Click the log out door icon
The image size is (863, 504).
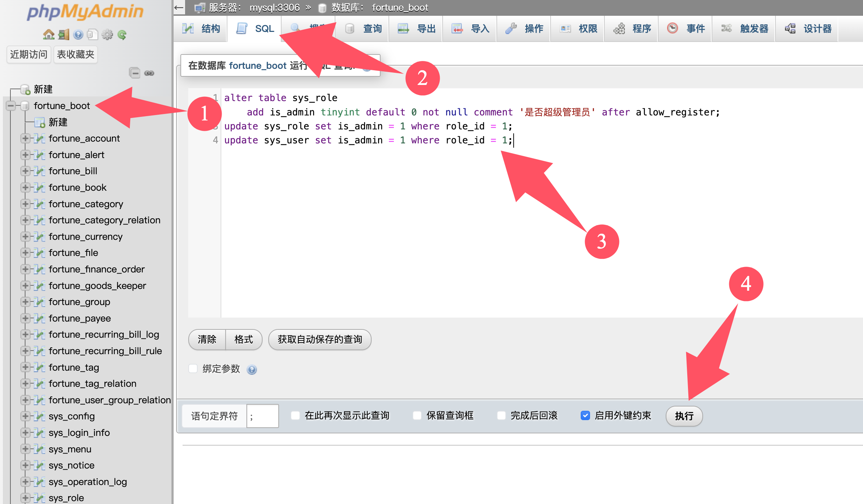pyautogui.click(x=63, y=35)
